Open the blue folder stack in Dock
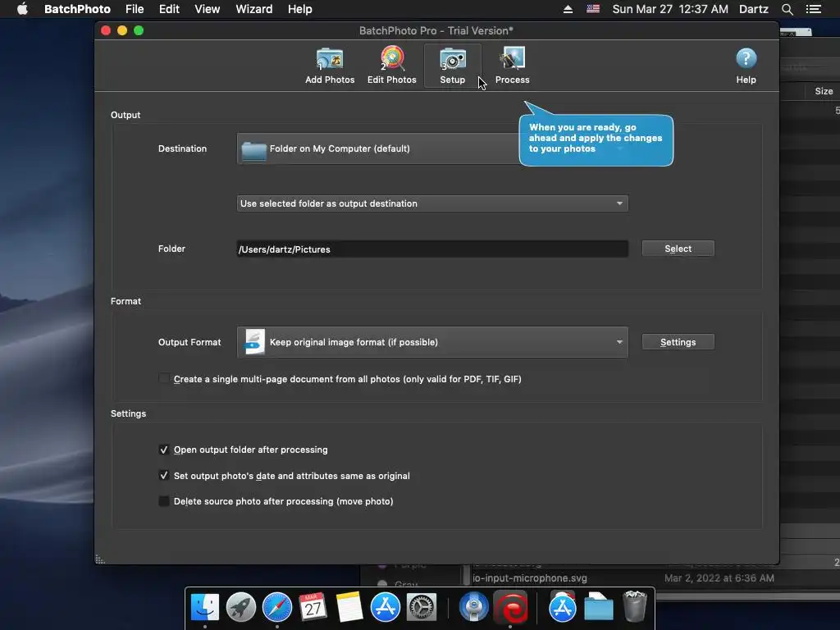This screenshot has width=840, height=630. pyautogui.click(x=598, y=608)
